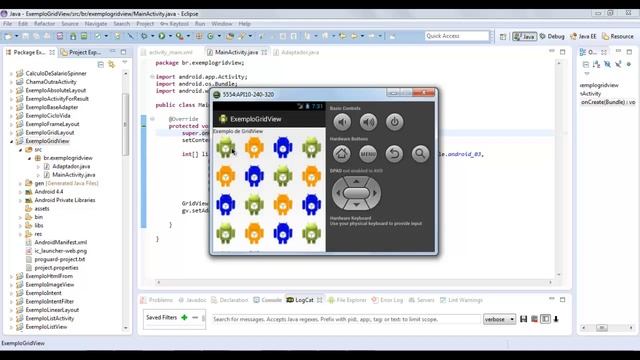640x360 pixels.
Task: Toggle LogCat saved filters view display
Action: (x=545, y=319)
